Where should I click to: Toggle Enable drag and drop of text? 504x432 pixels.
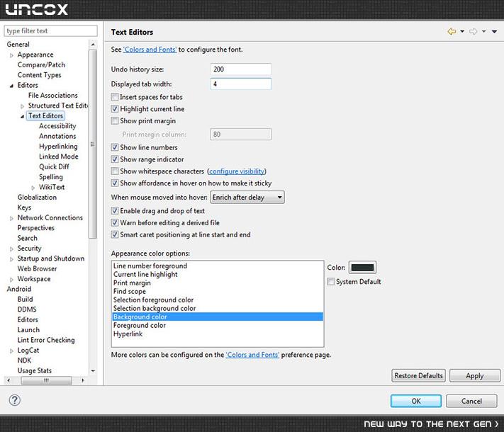pos(115,211)
